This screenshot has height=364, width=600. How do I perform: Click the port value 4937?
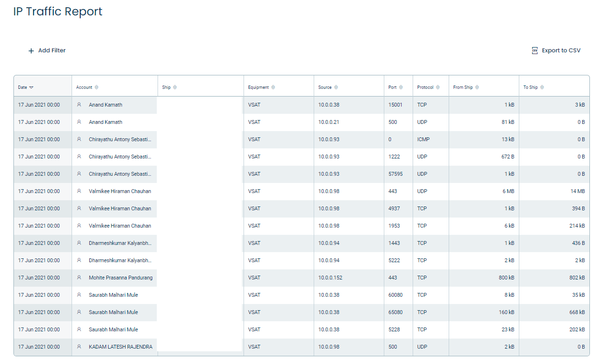394,208
